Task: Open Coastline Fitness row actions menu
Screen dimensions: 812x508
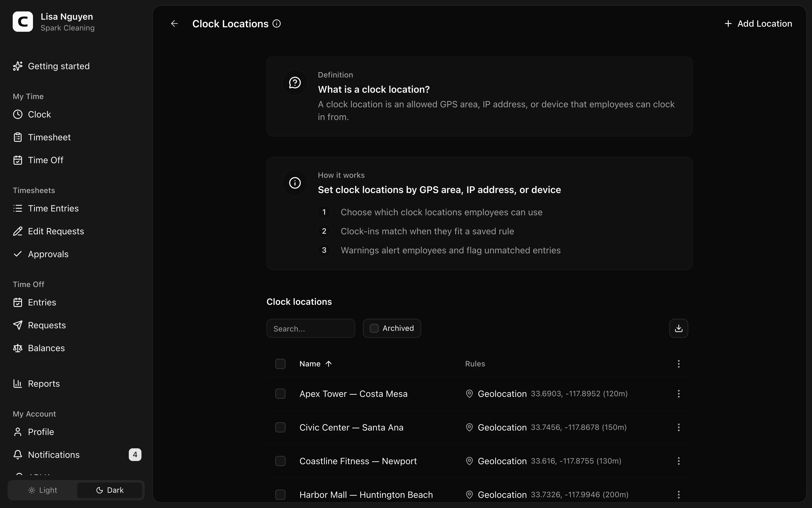Action: [x=678, y=461]
